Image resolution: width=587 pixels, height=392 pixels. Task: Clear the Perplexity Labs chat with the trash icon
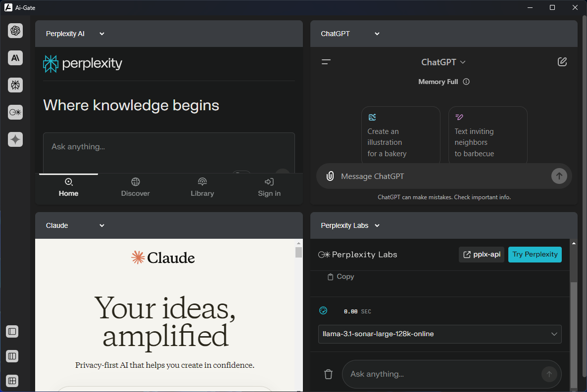328,374
